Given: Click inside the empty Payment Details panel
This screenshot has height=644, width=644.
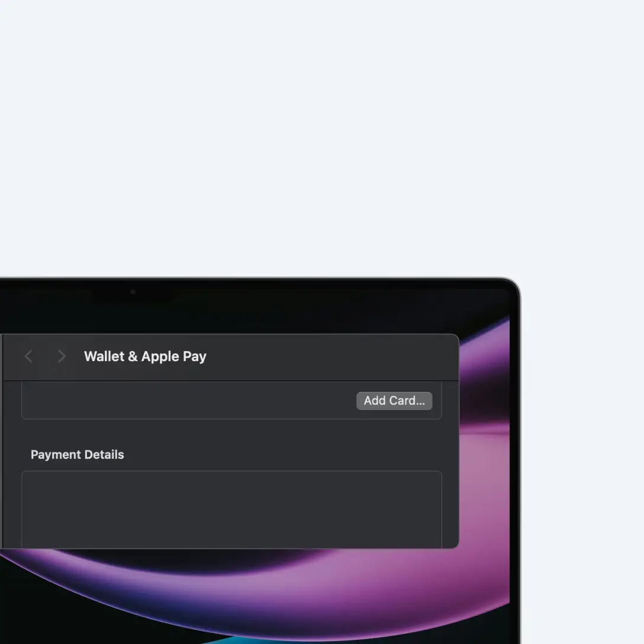Looking at the screenshot, I should [231, 509].
